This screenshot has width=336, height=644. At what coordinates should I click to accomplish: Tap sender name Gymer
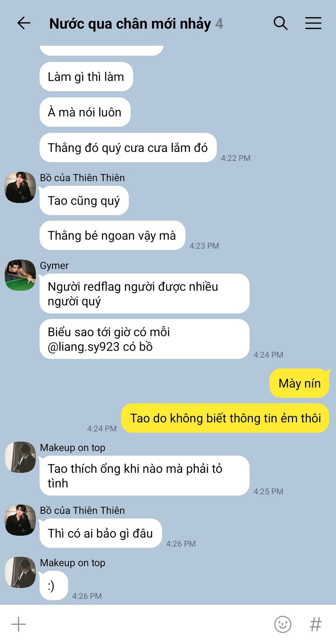pyautogui.click(x=54, y=265)
